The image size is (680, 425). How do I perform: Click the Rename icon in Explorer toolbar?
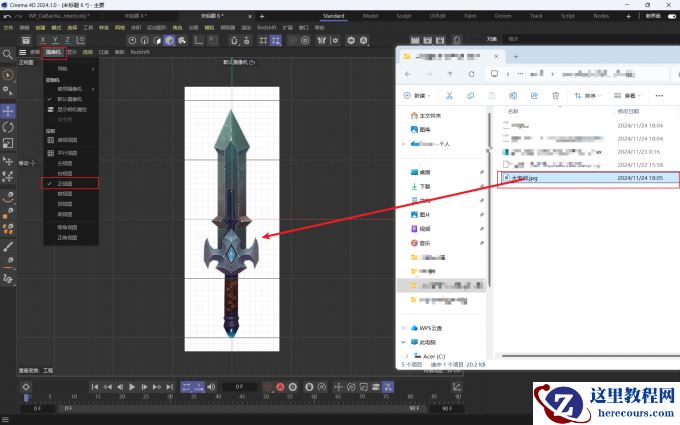pyautogui.click(x=513, y=95)
